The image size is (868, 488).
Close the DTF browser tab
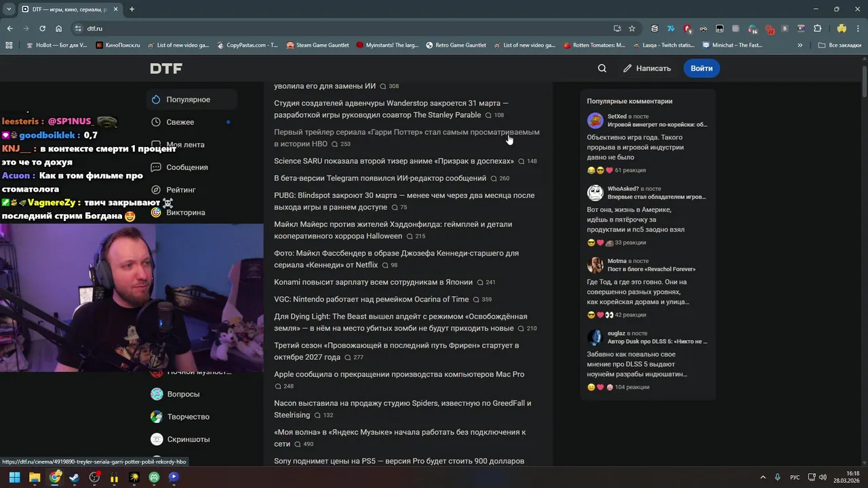coord(116,9)
